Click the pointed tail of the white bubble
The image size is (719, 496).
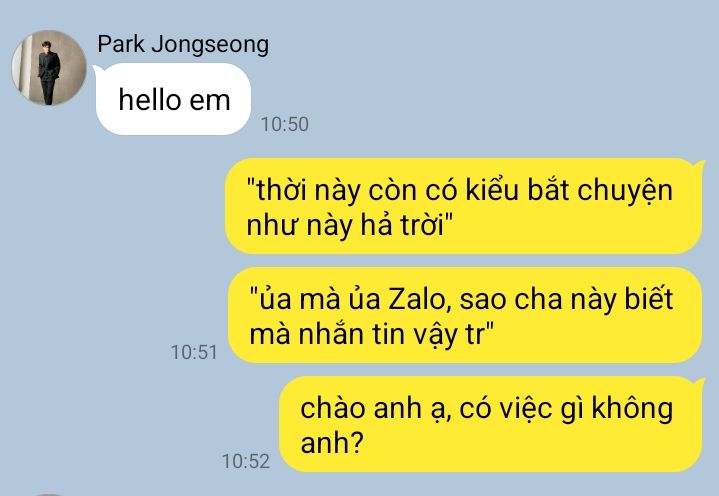click(x=98, y=70)
